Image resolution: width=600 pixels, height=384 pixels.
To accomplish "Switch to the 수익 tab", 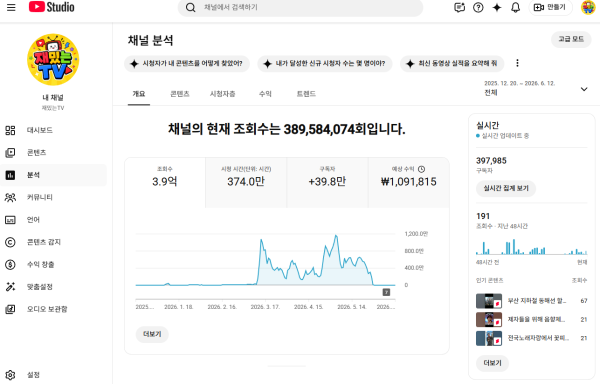I will (x=265, y=94).
